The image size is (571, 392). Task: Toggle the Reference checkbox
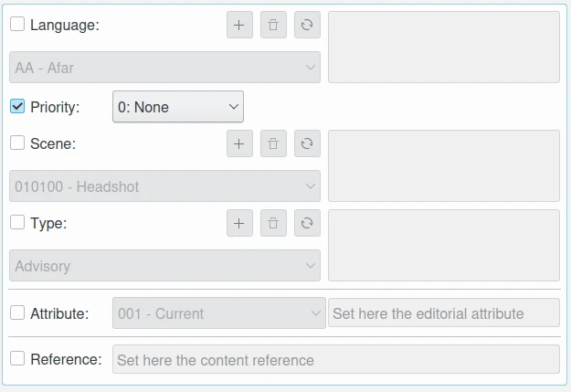point(17,359)
